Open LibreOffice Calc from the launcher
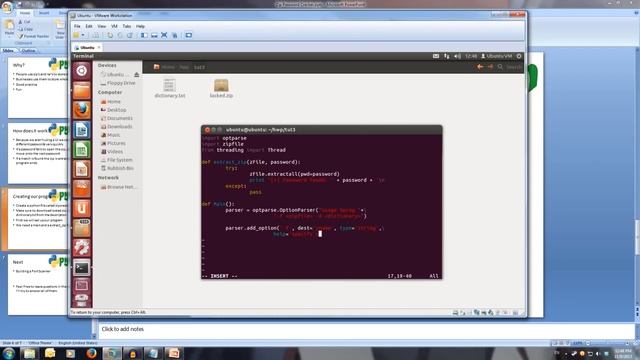This screenshot has height=360, width=640. 82,149
